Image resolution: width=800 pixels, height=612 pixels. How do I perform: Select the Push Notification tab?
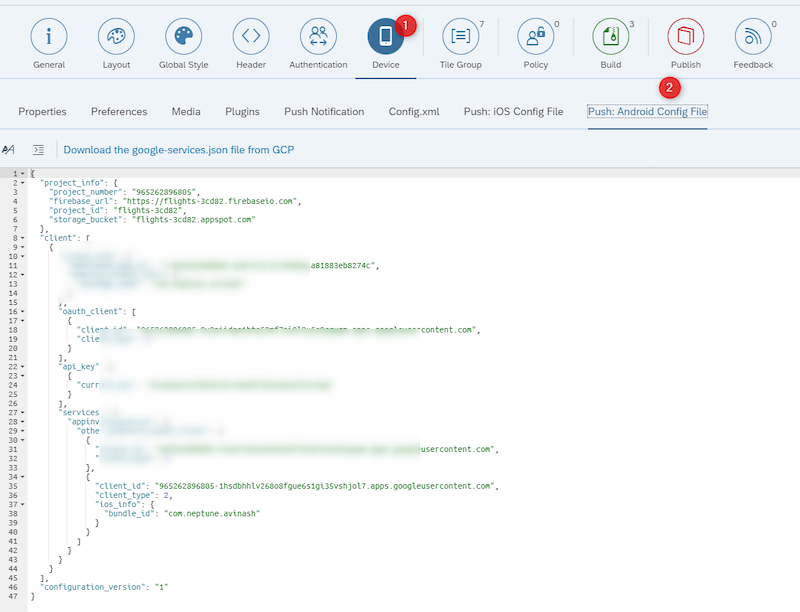coord(323,111)
